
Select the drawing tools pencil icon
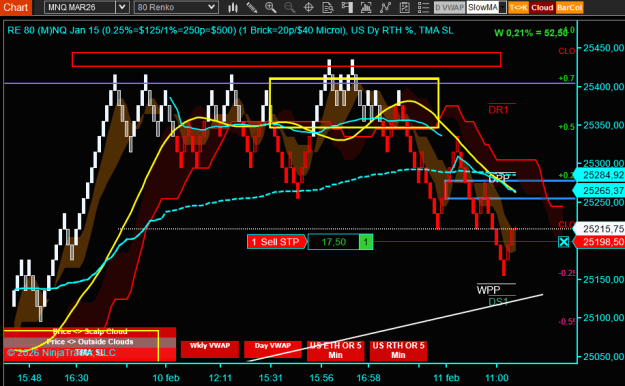[252, 8]
